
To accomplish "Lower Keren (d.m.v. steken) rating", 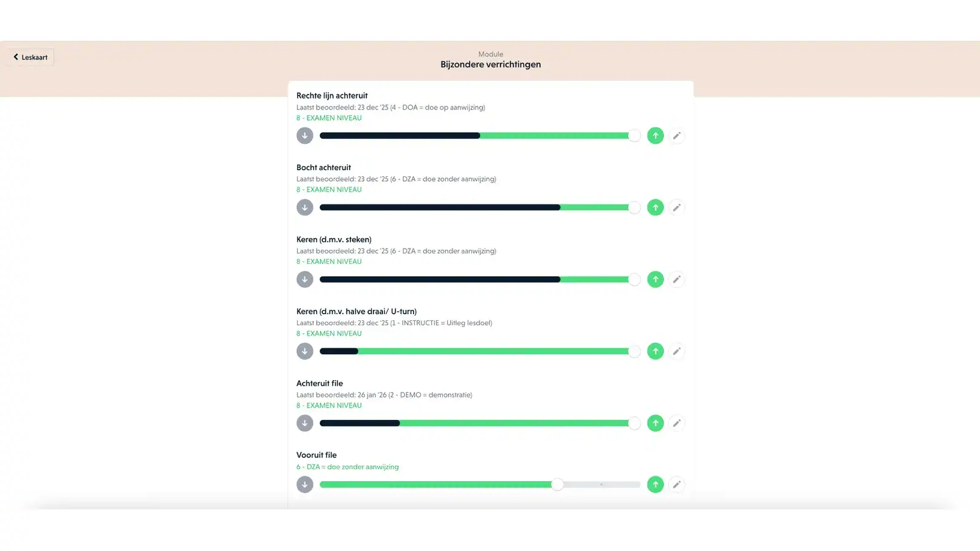I will coord(304,280).
